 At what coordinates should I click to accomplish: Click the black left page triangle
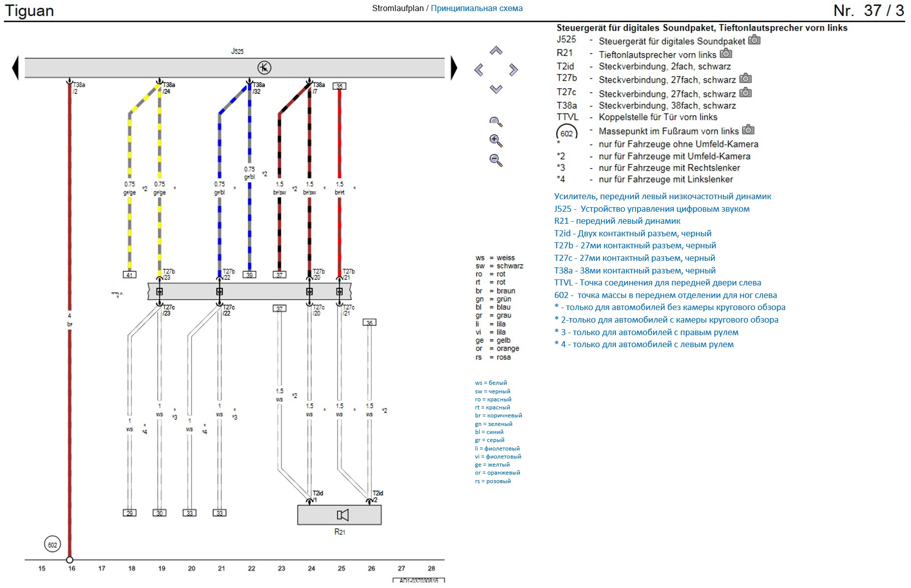[x=15, y=68]
